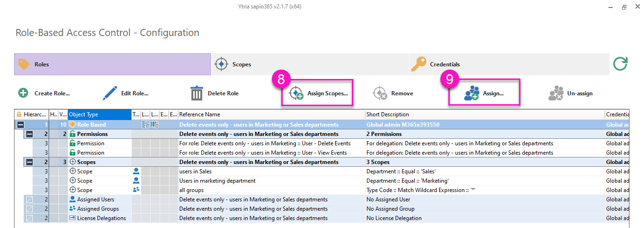Click the user icon in 'users in Sales' row

point(136,171)
